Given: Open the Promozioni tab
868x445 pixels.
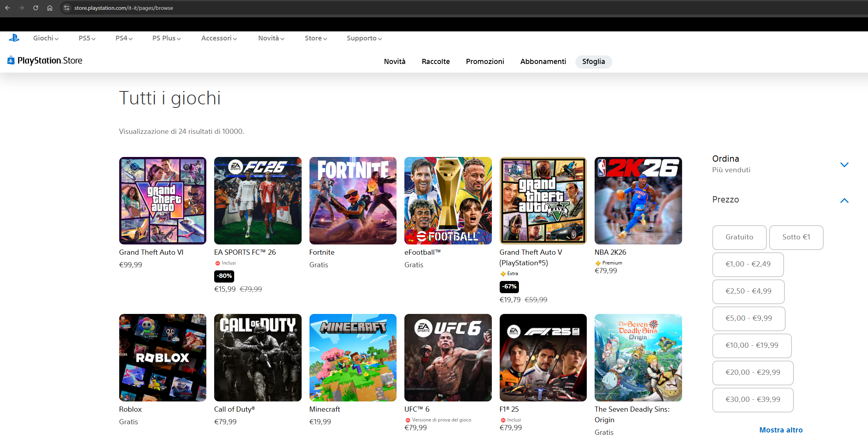Looking at the screenshot, I should 485,62.
